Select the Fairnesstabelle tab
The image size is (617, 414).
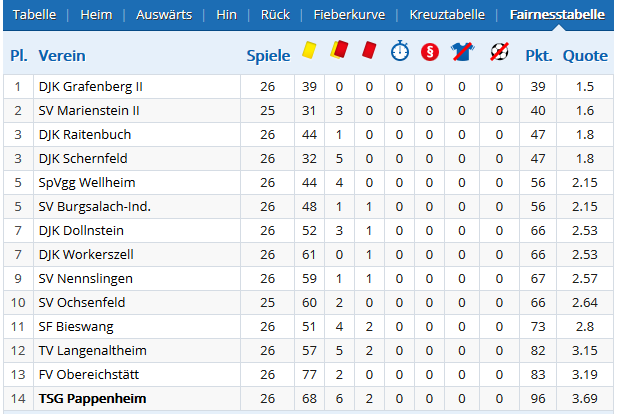[557, 15]
